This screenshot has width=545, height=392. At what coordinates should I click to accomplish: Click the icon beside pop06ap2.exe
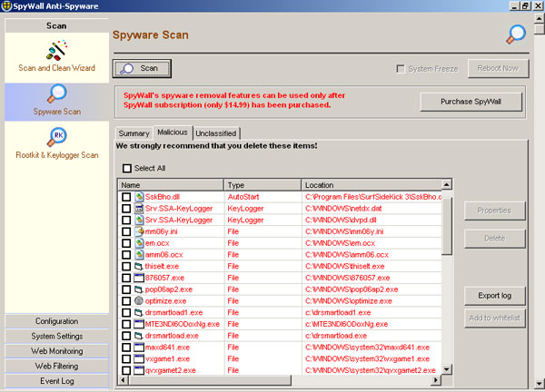139,289
